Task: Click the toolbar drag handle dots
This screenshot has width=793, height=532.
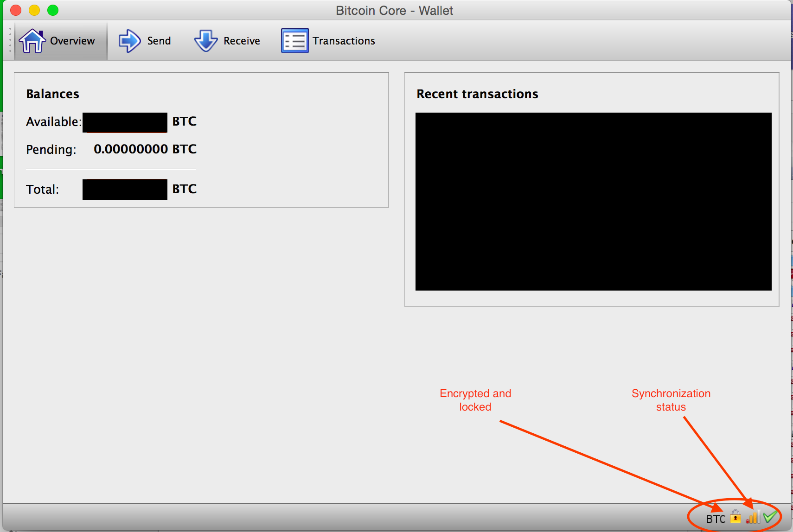Action: (10, 41)
